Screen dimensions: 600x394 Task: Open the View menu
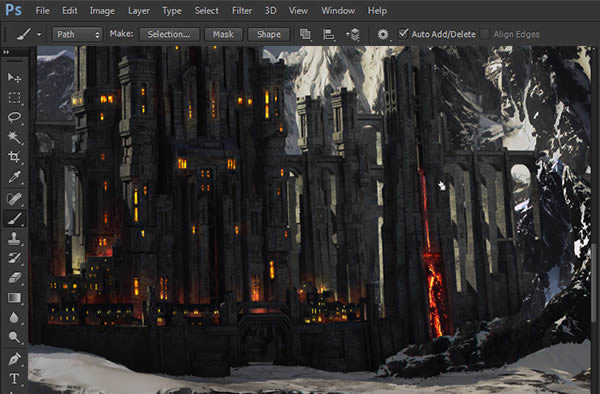(298, 11)
